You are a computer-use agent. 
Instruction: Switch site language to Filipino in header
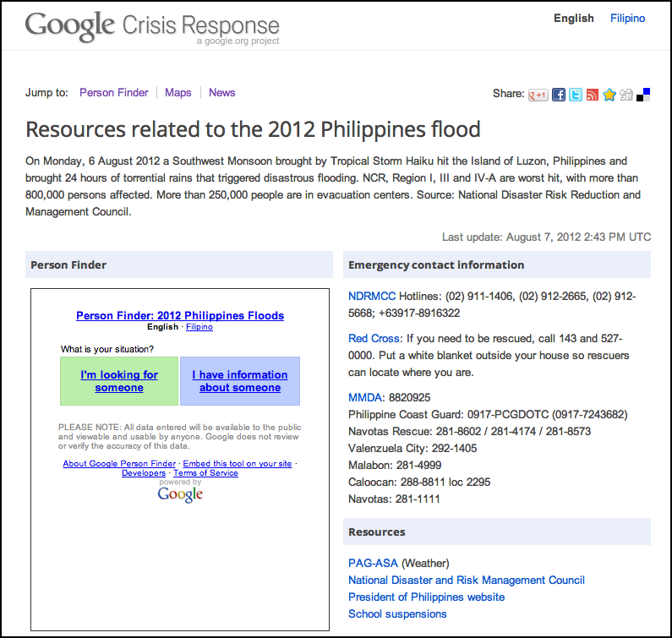pyautogui.click(x=627, y=18)
